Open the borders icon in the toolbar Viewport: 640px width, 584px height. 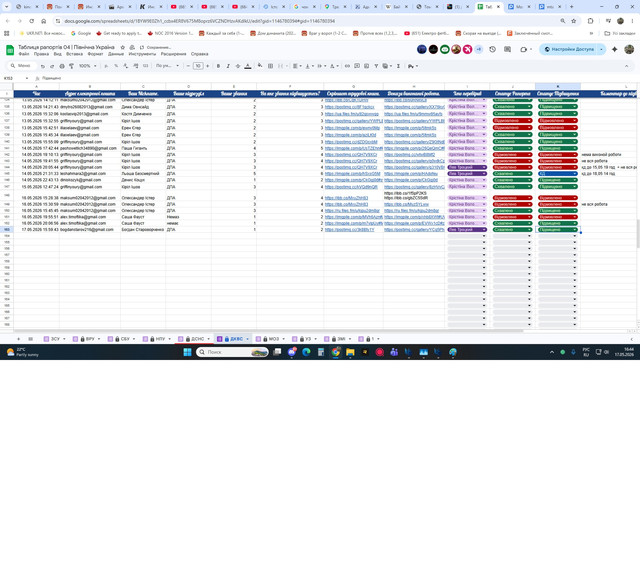270,66
